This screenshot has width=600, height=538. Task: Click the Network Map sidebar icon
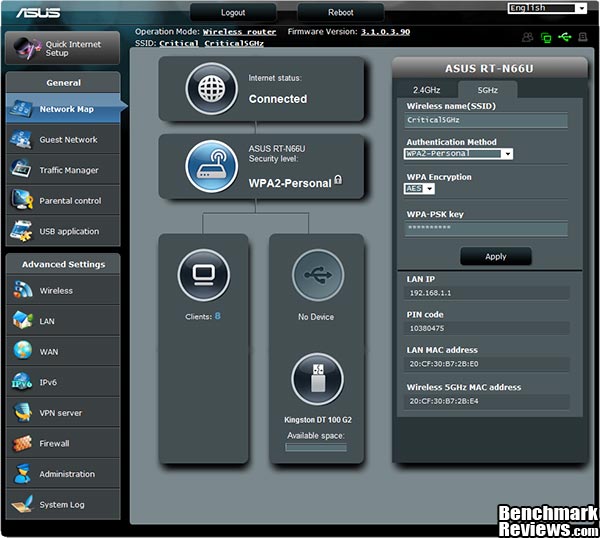[x=21, y=109]
